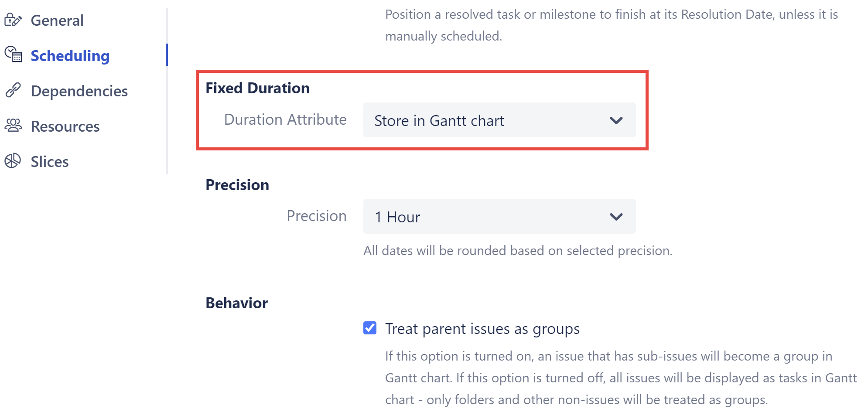
Task: Select the Scheduling label in sidebar
Action: pos(70,56)
